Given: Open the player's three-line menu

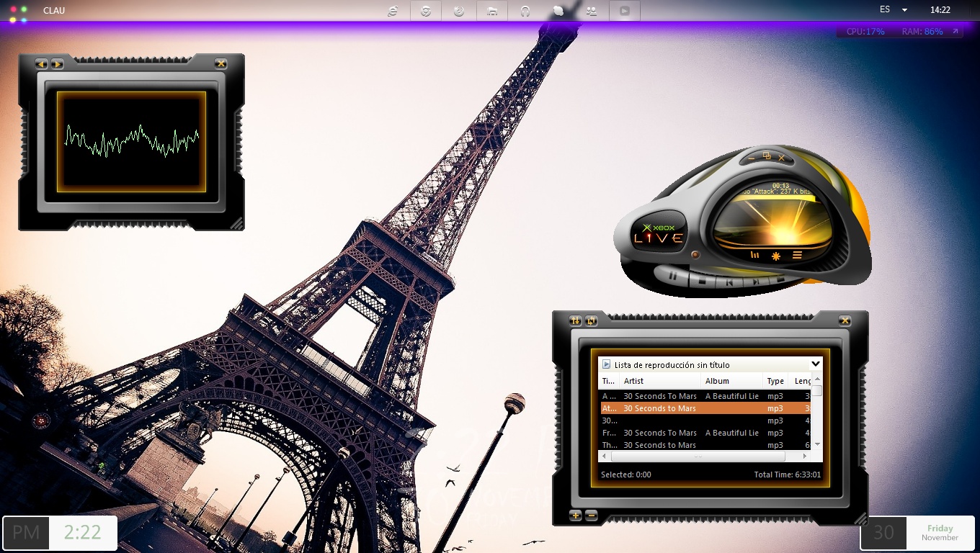Looking at the screenshot, I should (x=797, y=254).
